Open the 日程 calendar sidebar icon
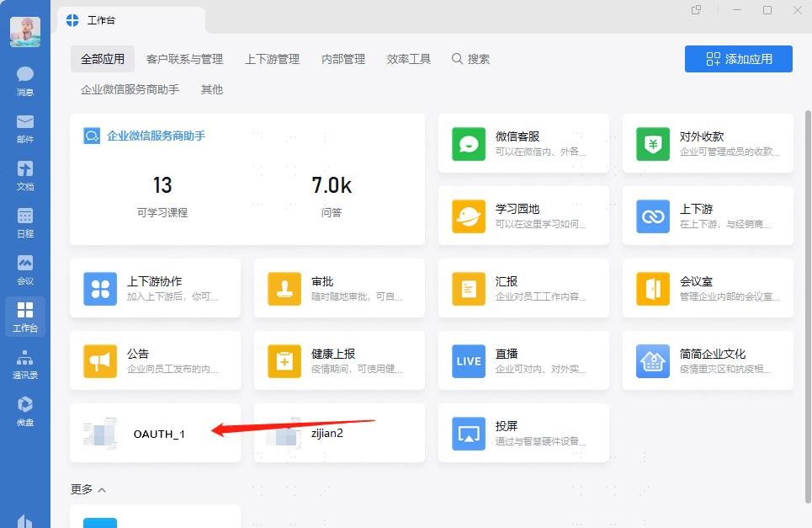Screen dimensions: 812x528 click(25, 223)
